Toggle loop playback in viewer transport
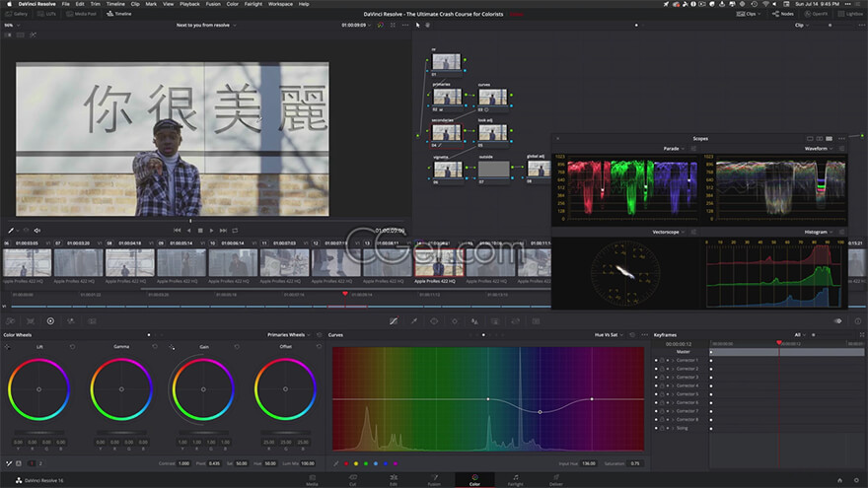 (235, 230)
